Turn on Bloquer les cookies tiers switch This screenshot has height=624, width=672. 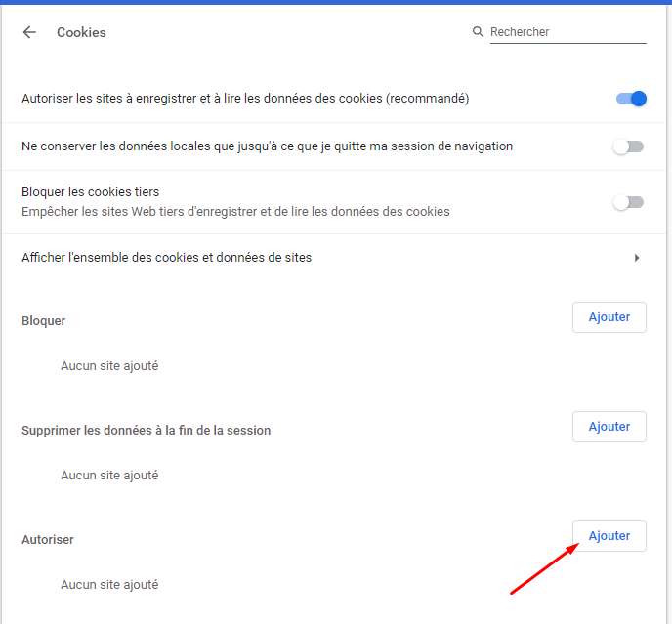point(628,202)
